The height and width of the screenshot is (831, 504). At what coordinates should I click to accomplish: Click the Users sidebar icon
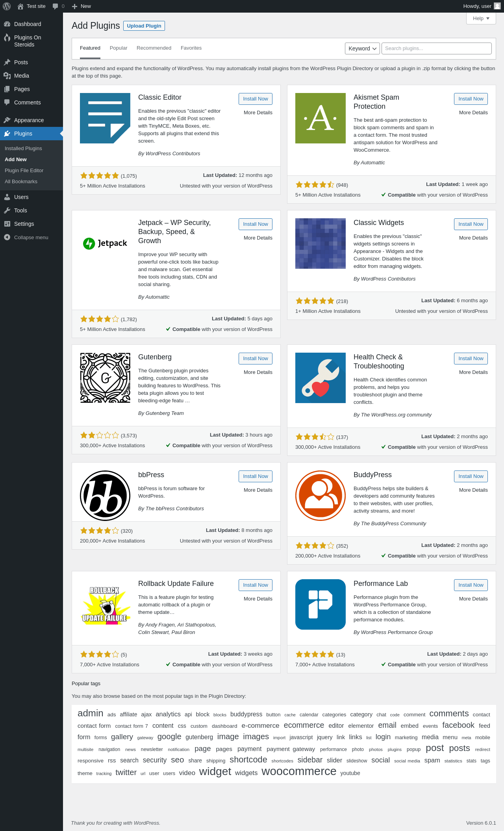point(7,197)
